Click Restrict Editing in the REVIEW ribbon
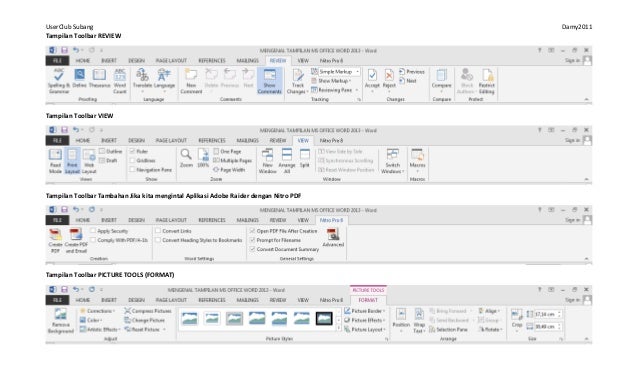Image resolution: width=638 pixels, height=388 pixels. coord(487,81)
